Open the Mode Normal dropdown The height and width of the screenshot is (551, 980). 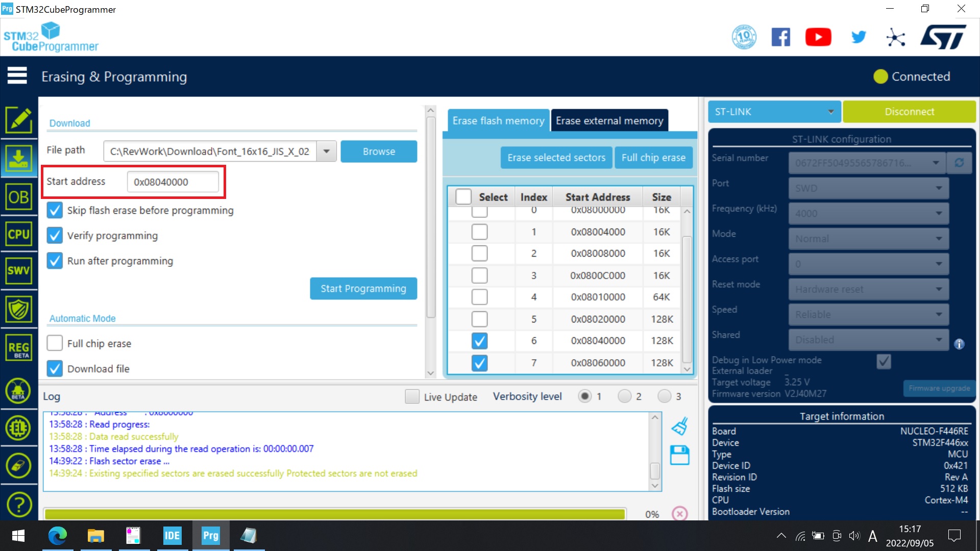pos(869,238)
